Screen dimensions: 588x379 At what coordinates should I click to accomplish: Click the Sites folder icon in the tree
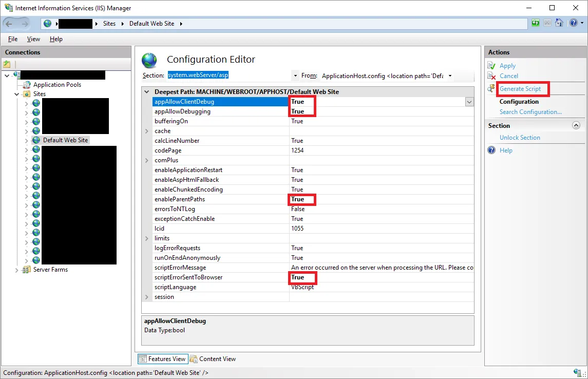pyautogui.click(x=27, y=93)
